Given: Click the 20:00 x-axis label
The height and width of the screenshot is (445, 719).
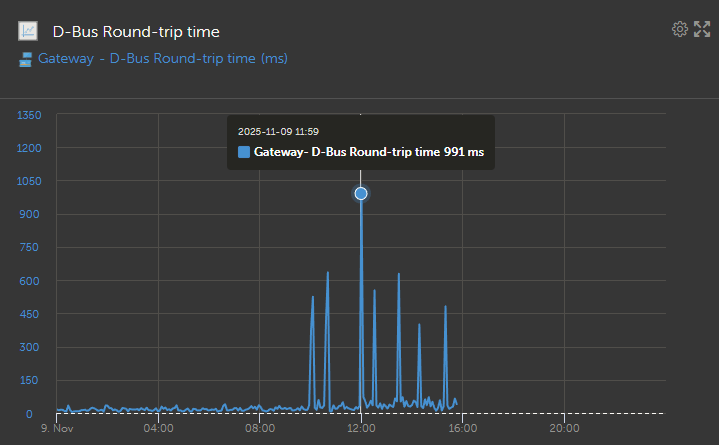Looking at the screenshot, I should click(563, 429).
